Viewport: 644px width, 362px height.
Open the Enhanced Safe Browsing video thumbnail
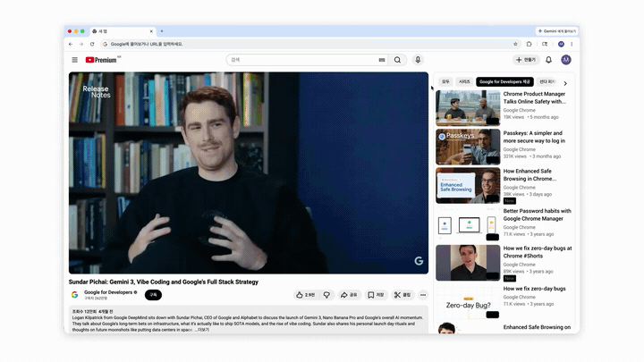(468, 185)
